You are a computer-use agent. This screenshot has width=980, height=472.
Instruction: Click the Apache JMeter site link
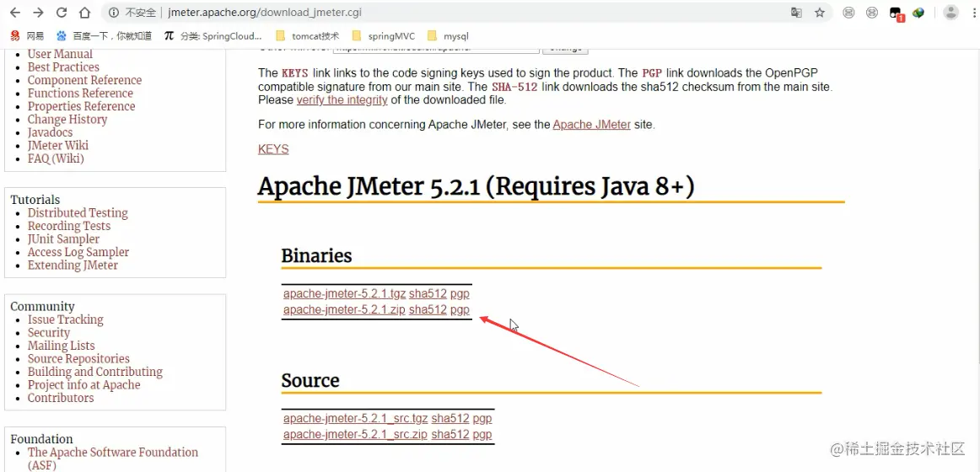(592, 125)
